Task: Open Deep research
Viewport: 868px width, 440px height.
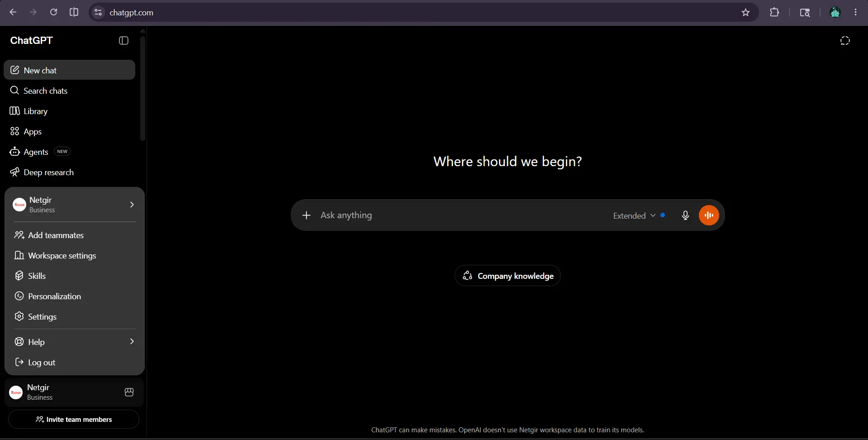Action: click(70, 172)
